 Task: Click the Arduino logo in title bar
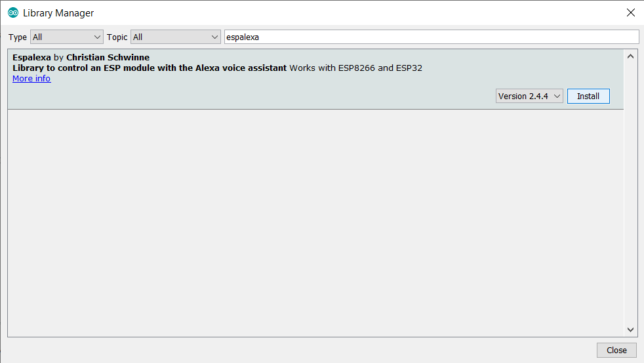click(13, 12)
